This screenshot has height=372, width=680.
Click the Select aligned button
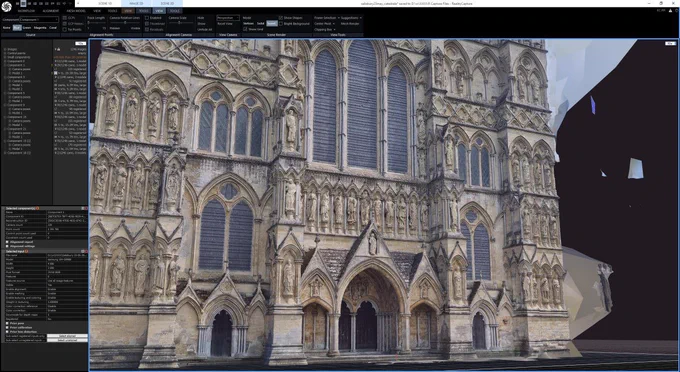point(67,336)
